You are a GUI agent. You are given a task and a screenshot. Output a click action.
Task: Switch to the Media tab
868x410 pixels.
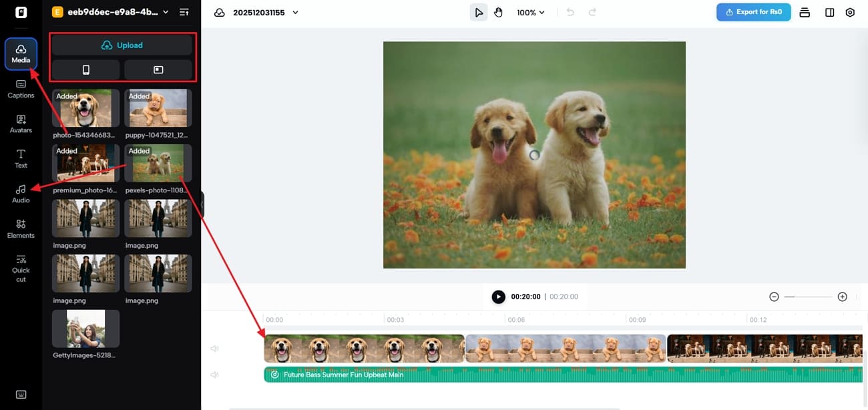click(x=21, y=54)
